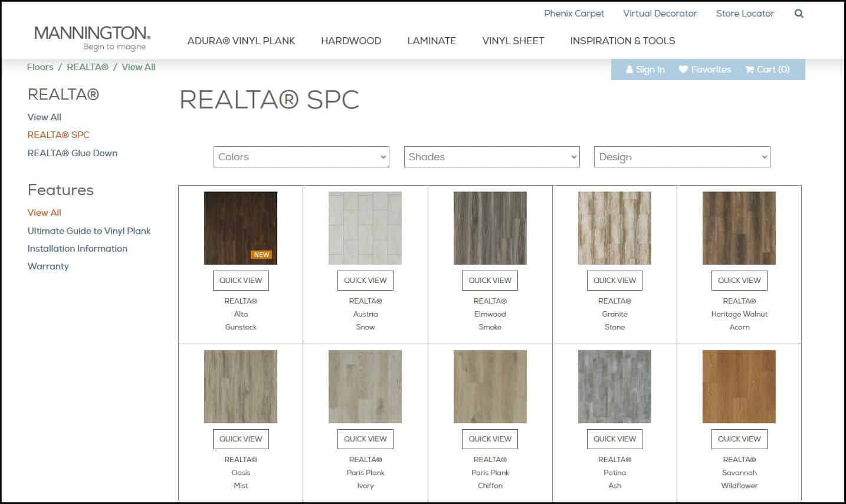Click Alta Gunstock flooring thumbnail

[x=241, y=228]
